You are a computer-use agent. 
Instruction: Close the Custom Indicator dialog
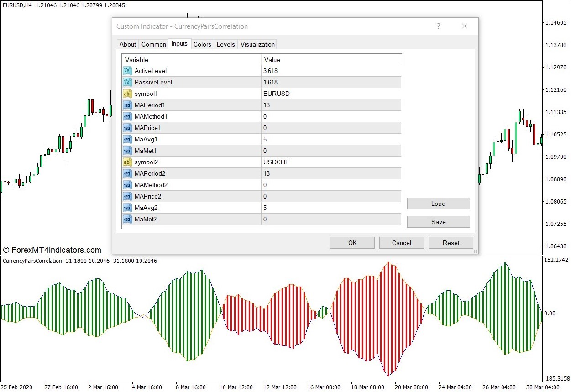(465, 26)
